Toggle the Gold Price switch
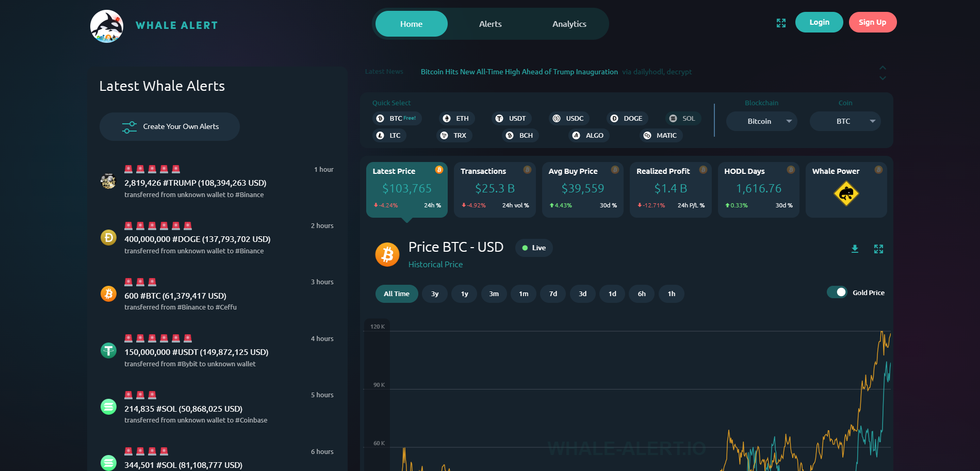 (x=837, y=292)
